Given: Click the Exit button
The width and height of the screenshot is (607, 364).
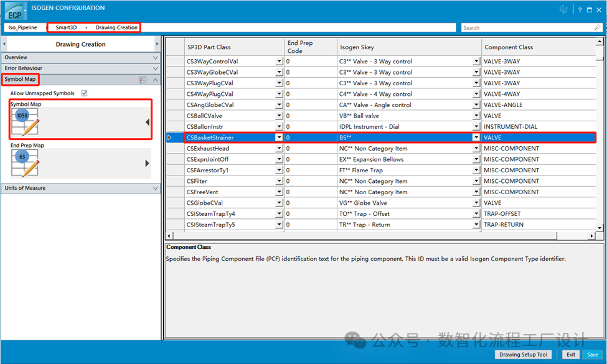Looking at the screenshot, I should click(x=571, y=354).
